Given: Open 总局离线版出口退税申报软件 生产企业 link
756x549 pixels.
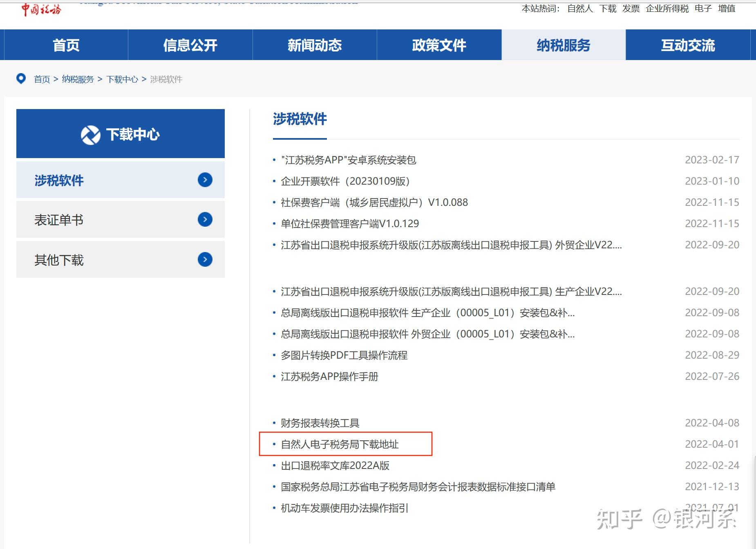Looking at the screenshot, I should [x=428, y=312].
